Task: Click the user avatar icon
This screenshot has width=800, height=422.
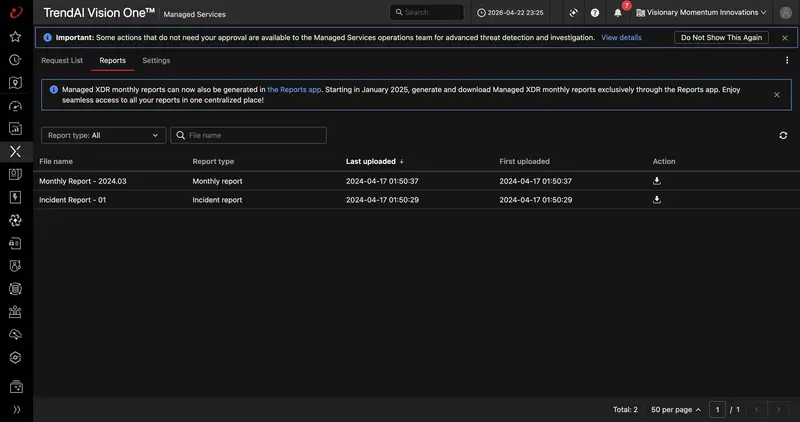Action: 786,13
